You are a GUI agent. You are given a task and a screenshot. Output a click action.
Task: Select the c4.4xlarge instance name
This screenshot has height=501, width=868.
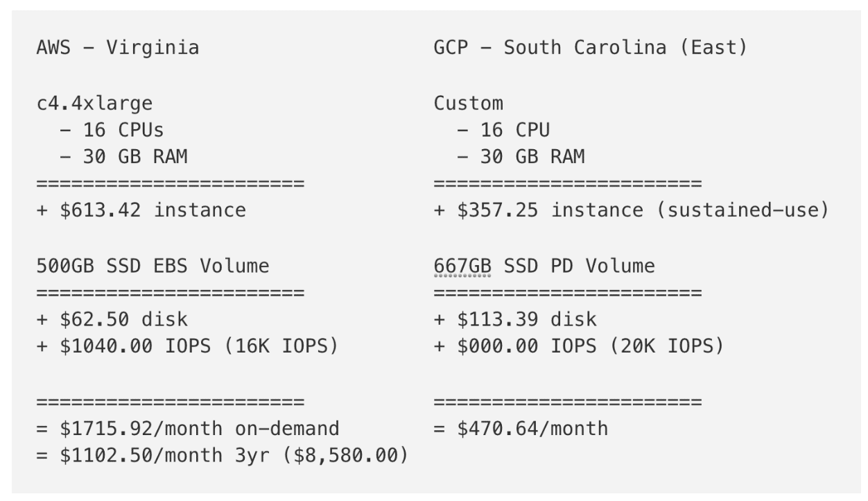(x=94, y=104)
